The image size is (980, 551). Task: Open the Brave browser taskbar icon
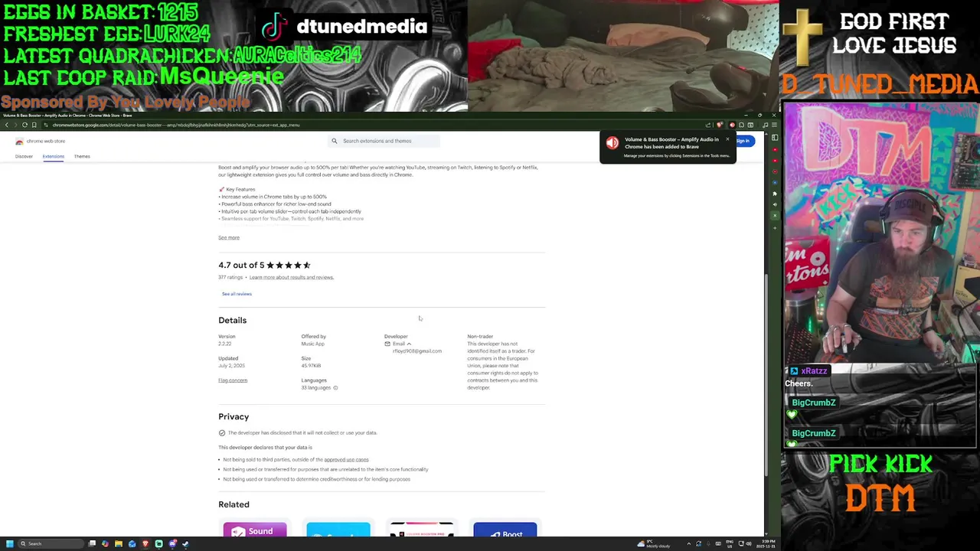point(145,543)
